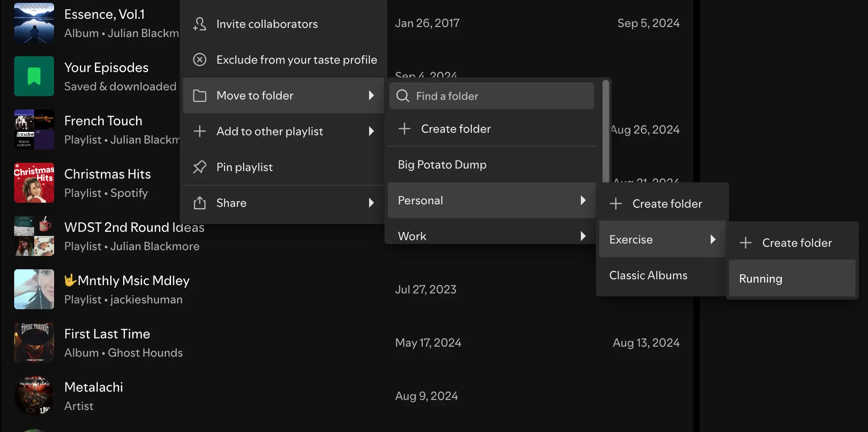868x432 pixels.
Task: Click the Invite collaborators person icon
Action: [x=200, y=24]
